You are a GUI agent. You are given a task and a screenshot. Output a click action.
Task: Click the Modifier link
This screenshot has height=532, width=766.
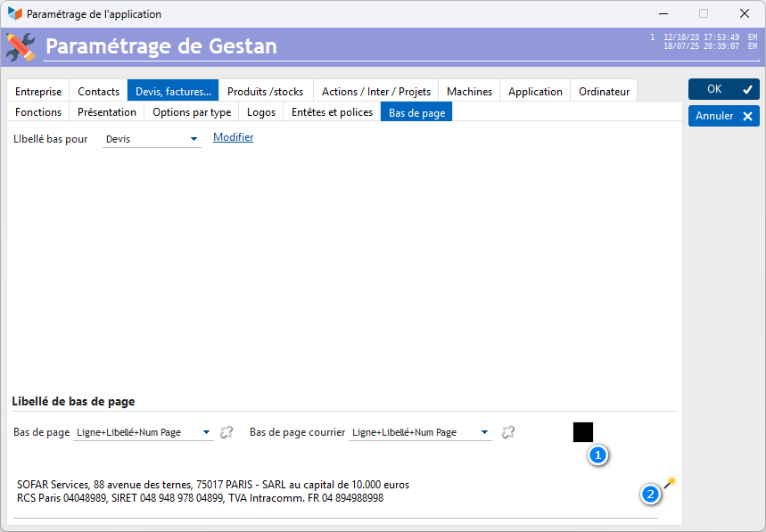233,137
